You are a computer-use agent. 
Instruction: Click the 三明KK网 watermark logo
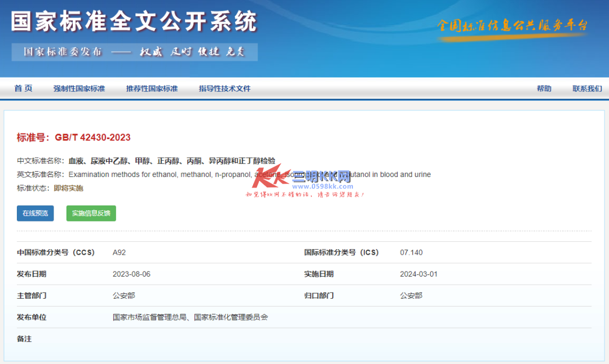click(x=304, y=177)
